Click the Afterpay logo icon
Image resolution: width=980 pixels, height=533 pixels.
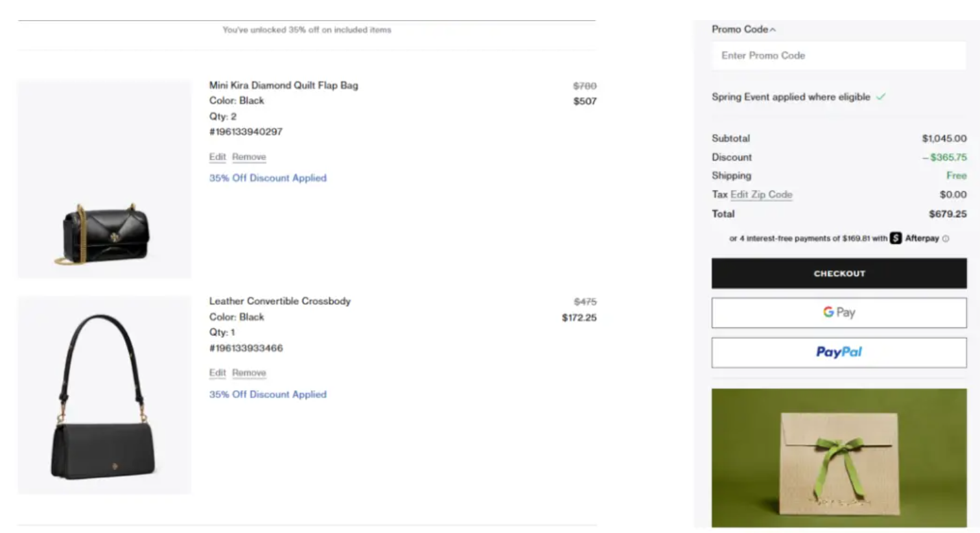896,238
